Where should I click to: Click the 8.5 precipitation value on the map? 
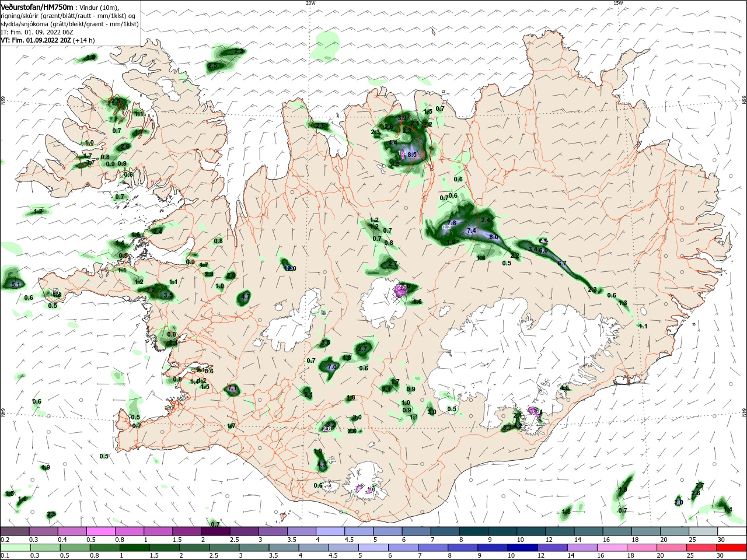coord(412,155)
